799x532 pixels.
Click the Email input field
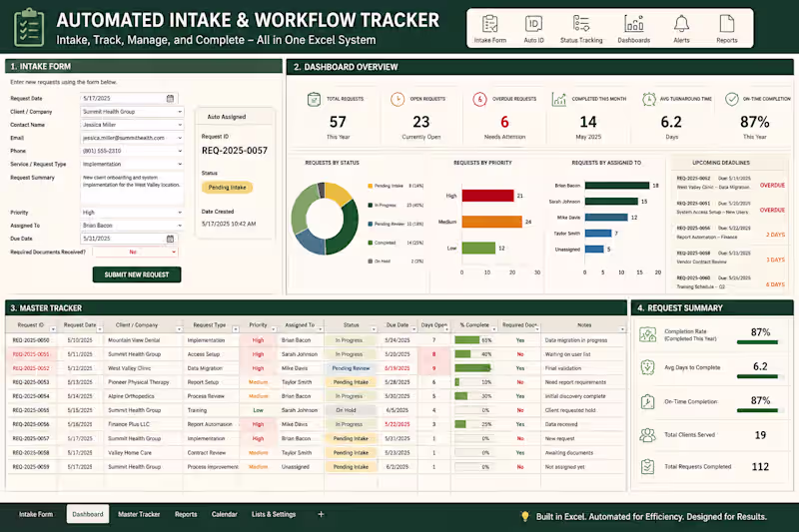tap(132, 138)
